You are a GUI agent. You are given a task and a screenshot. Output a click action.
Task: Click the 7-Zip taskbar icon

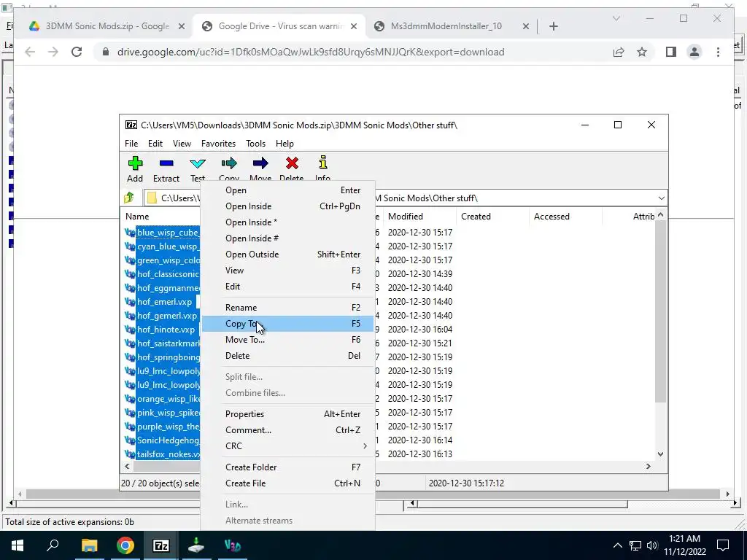pos(160,545)
